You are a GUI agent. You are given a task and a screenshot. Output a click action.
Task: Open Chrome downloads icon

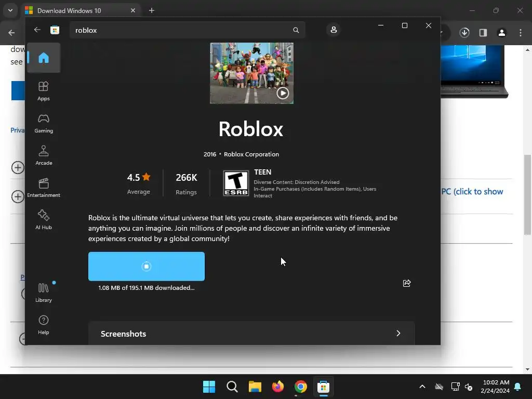click(464, 33)
